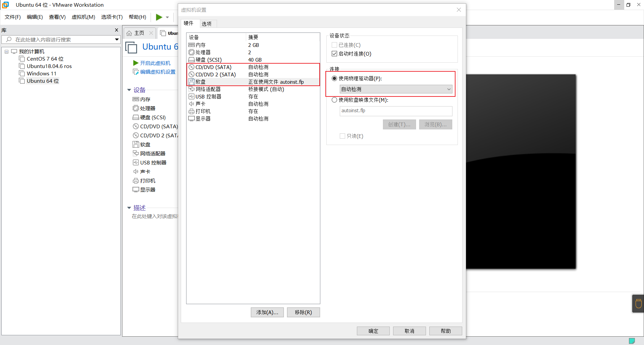Collapse the 我的计算机 tree node
Viewport: 644px width, 345px height.
tap(6, 51)
